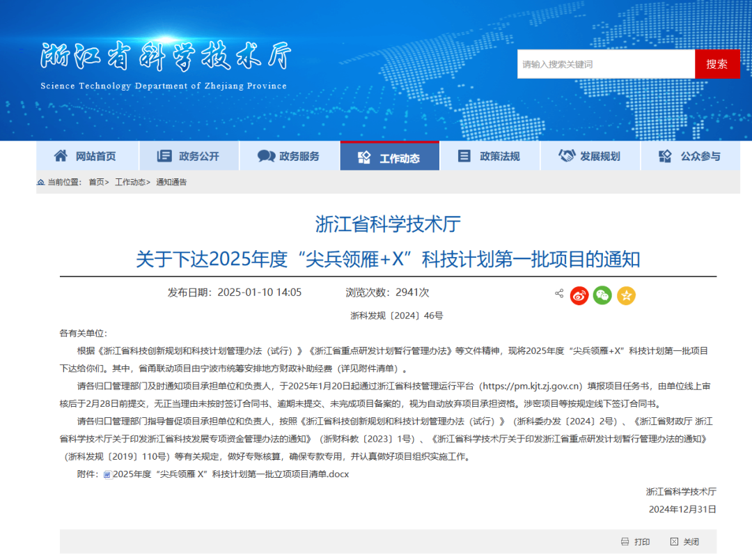752x560 pixels.
Task: Select the 工作动态 tab
Action: click(389, 157)
